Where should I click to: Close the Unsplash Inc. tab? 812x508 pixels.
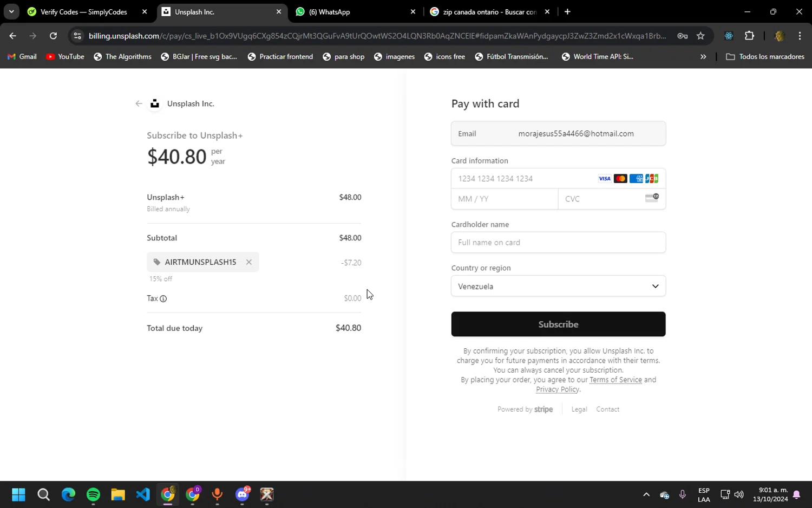pyautogui.click(x=279, y=12)
